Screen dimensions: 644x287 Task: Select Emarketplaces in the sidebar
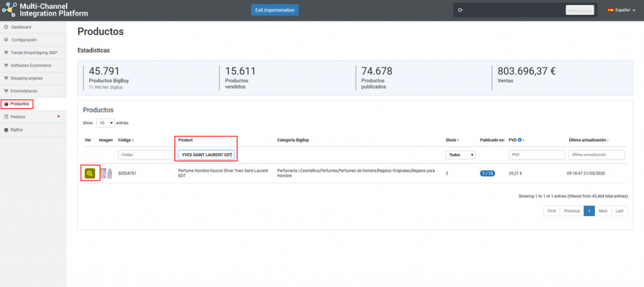(25, 91)
